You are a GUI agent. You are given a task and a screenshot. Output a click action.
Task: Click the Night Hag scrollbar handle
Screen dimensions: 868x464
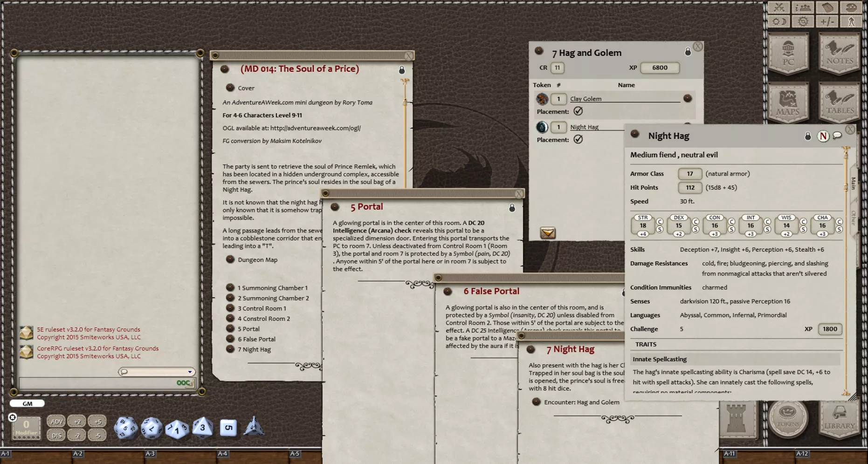[x=846, y=187]
